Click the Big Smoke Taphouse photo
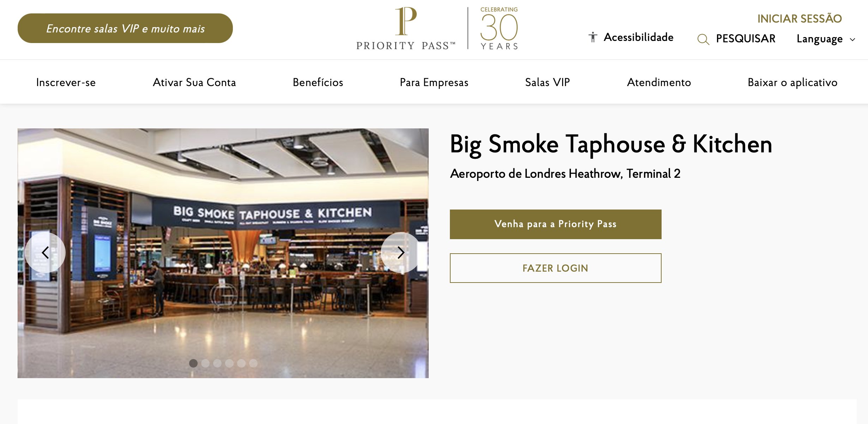 click(223, 253)
